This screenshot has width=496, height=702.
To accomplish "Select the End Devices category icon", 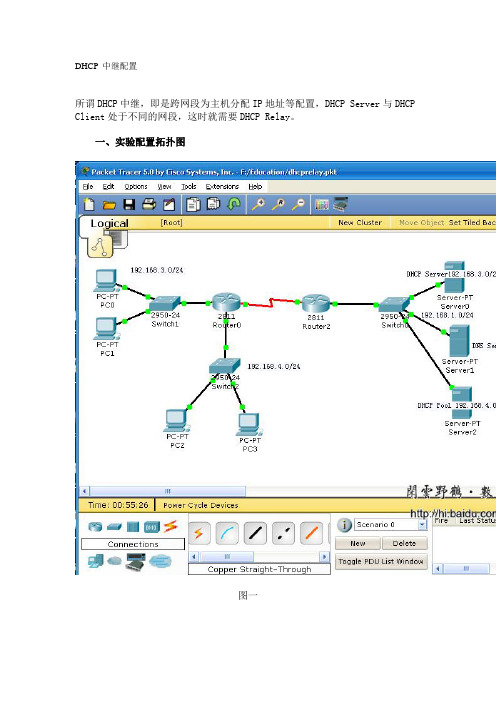I will (95, 561).
